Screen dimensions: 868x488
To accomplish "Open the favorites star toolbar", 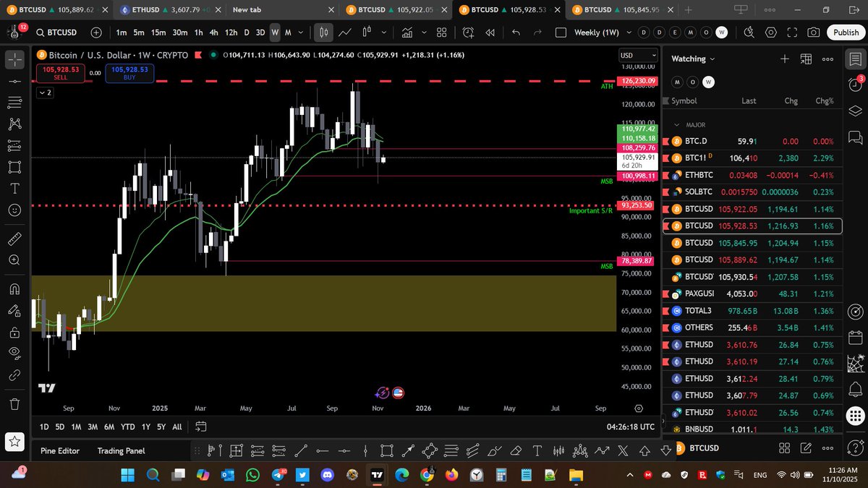I will [x=14, y=441].
